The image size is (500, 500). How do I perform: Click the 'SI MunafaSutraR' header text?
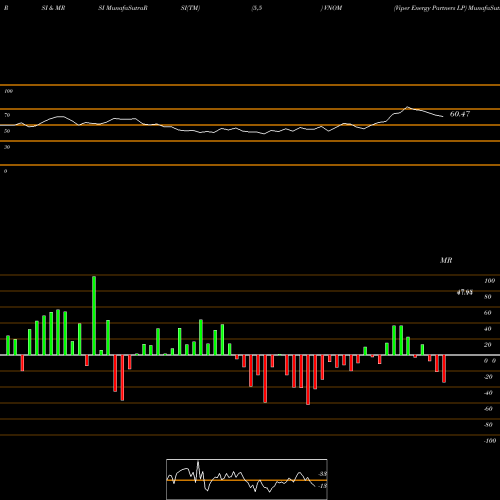123,8
